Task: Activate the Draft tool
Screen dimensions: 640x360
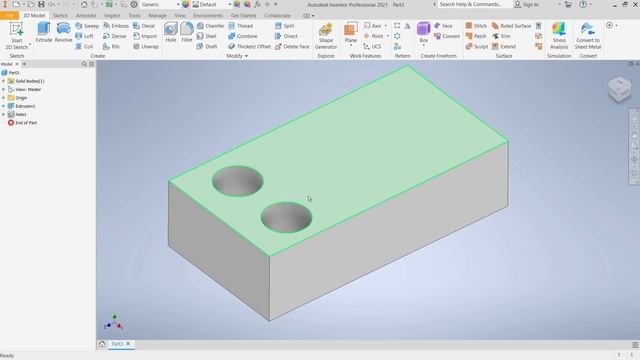Action: [207, 47]
